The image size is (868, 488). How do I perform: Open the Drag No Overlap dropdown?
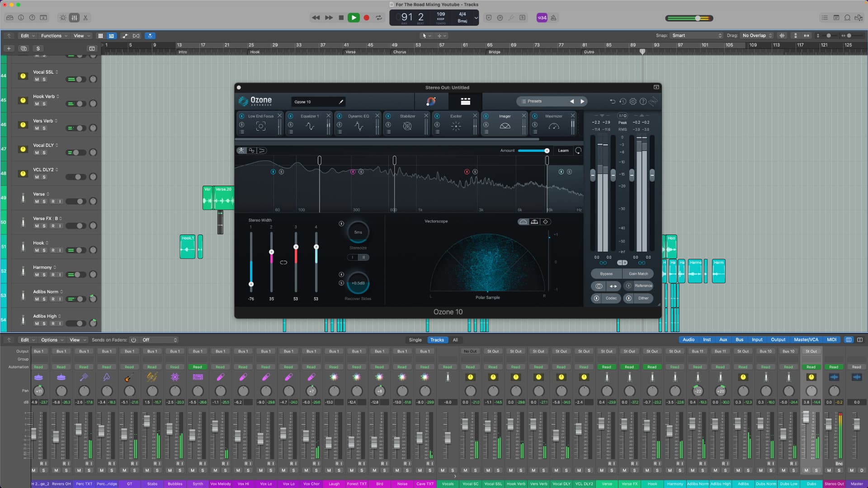point(757,35)
